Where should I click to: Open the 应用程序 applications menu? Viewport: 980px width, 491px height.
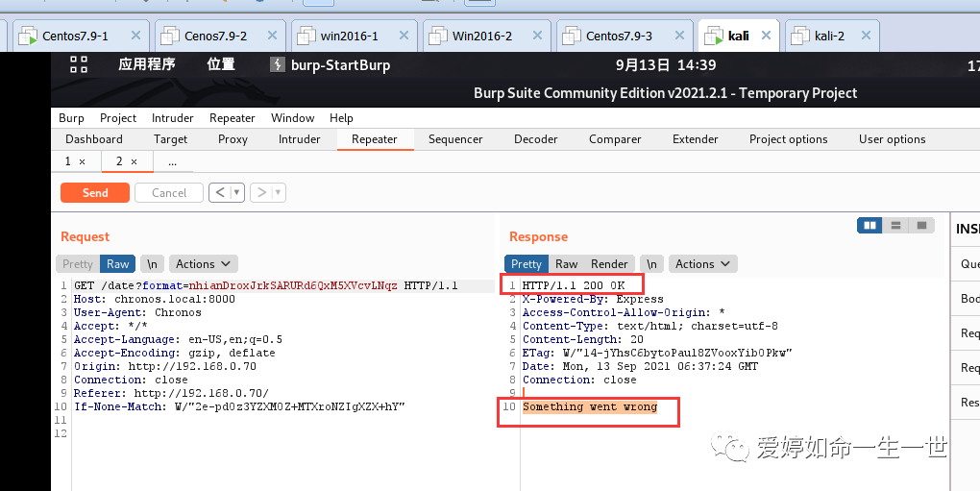[x=146, y=64]
